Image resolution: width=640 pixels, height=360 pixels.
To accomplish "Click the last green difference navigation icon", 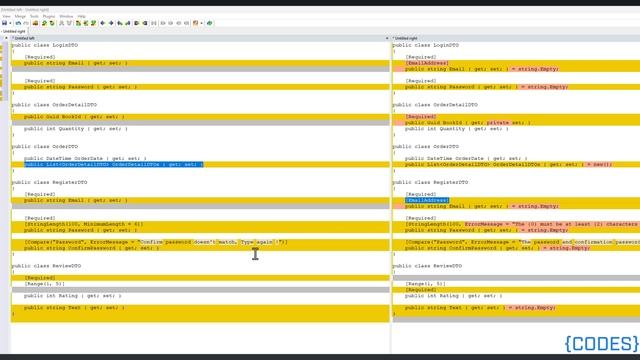I will click(93, 23).
